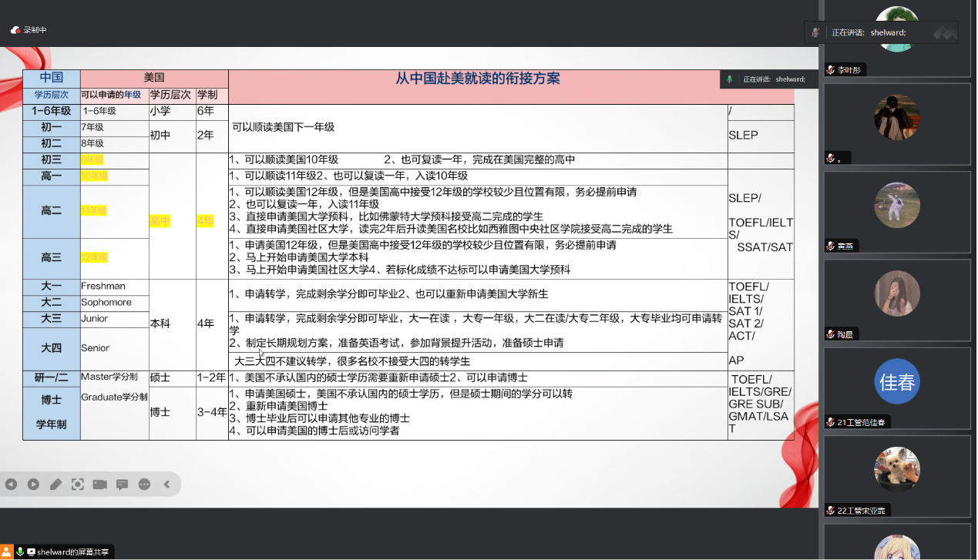Screen dimensions: 978x560
Task: Collapse the slide toolbar with left chevron
Action: [x=166, y=485]
